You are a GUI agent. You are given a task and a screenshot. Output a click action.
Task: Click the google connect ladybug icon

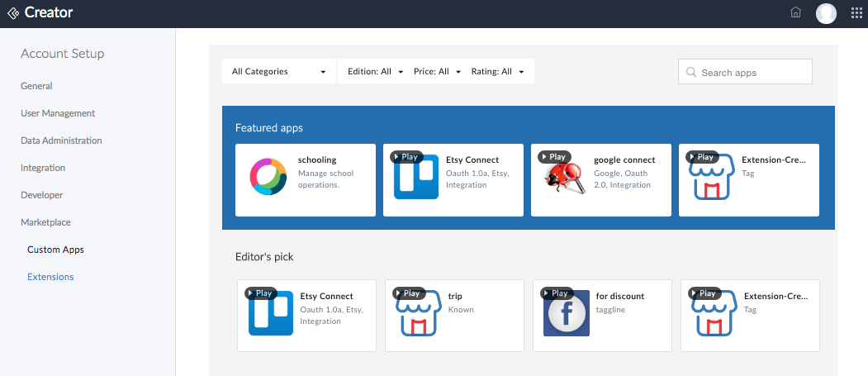pos(564,176)
